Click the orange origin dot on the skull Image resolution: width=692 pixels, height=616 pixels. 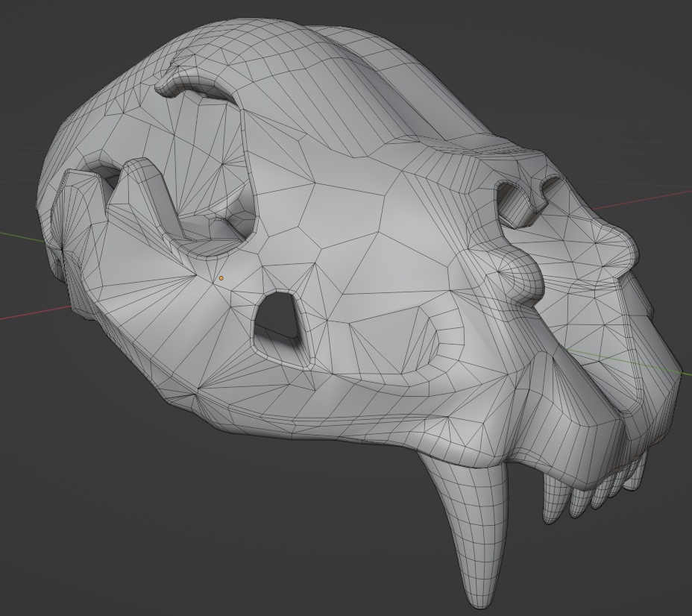[x=221, y=278]
